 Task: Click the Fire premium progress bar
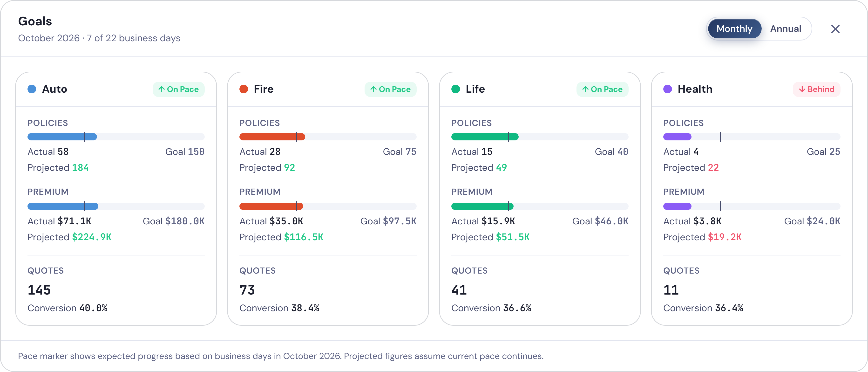pyautogui.click(x=328, y=207)
